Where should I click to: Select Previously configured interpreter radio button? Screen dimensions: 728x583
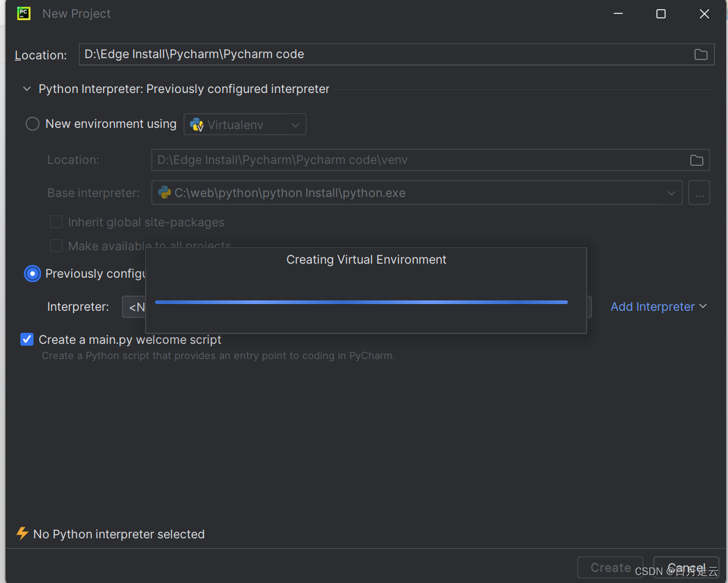tap(32, 273)
